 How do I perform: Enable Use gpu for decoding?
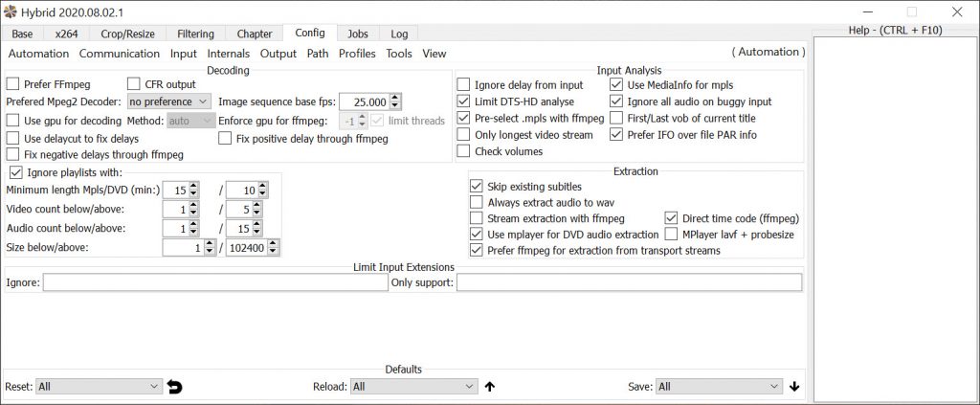[12, 121]
